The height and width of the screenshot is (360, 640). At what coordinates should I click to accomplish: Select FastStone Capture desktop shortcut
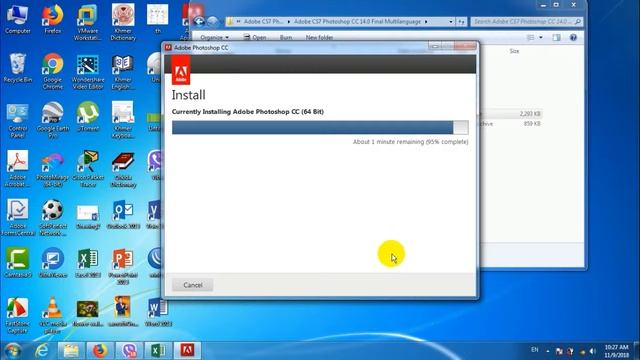[x=18, y=316]
